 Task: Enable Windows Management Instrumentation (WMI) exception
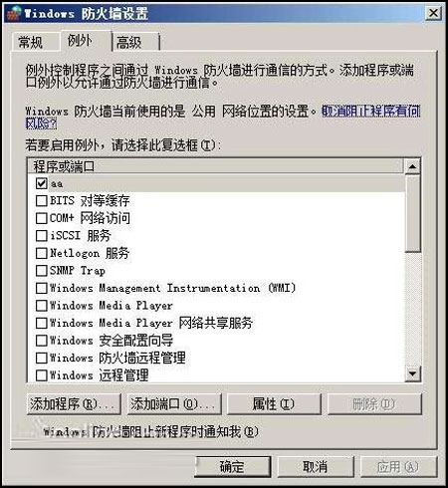coord(42,288)
